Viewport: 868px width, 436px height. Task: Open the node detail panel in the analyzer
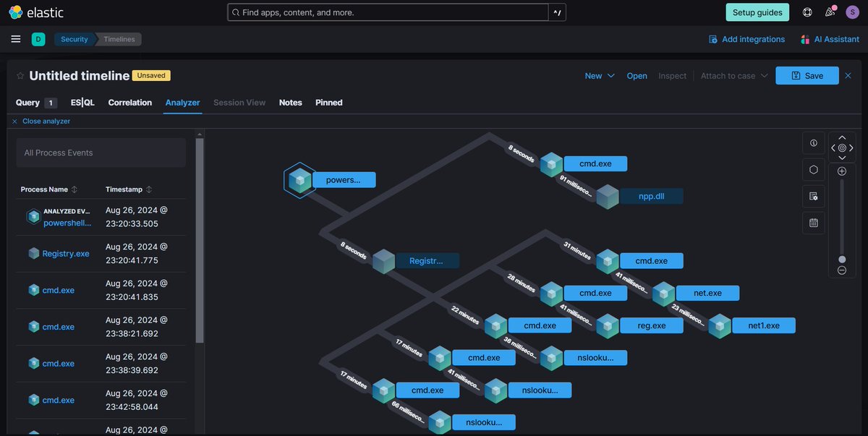pyautogui.click(x=813, y=142)
